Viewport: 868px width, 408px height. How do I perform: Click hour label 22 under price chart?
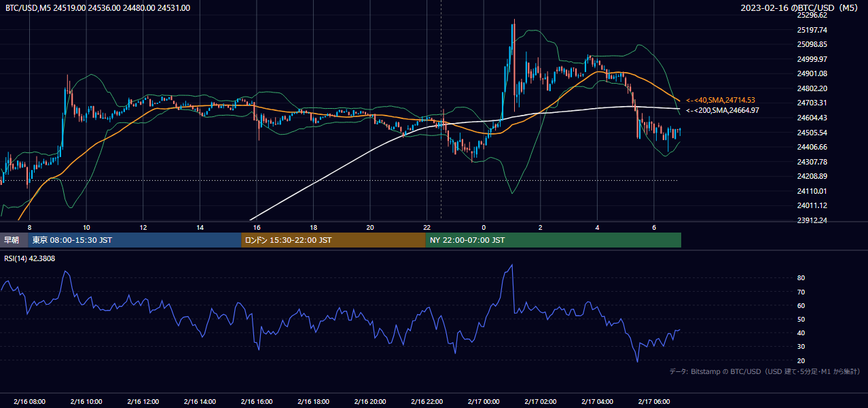tap(427, 227)
